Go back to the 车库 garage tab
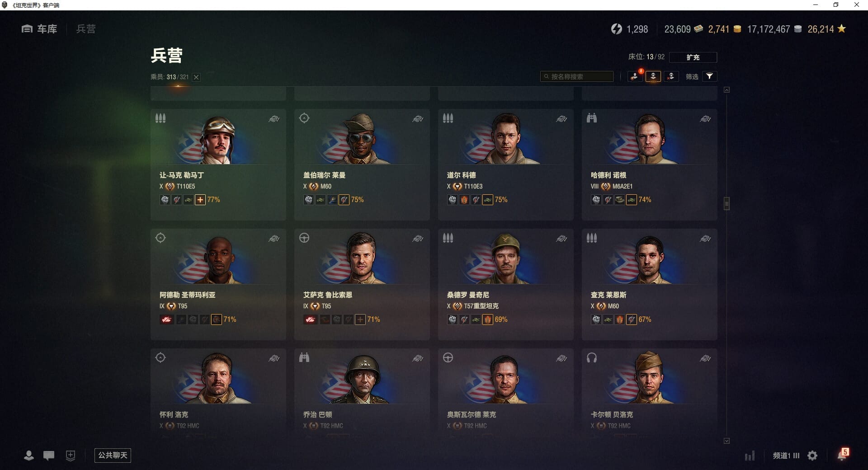 pyautogui.click(x=39, y=29)
